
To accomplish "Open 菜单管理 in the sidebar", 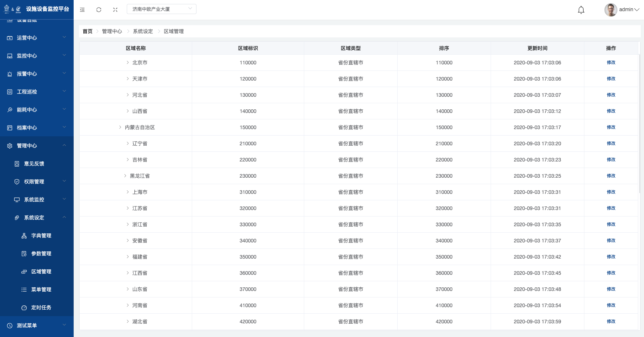I will (x=41, y=290).
